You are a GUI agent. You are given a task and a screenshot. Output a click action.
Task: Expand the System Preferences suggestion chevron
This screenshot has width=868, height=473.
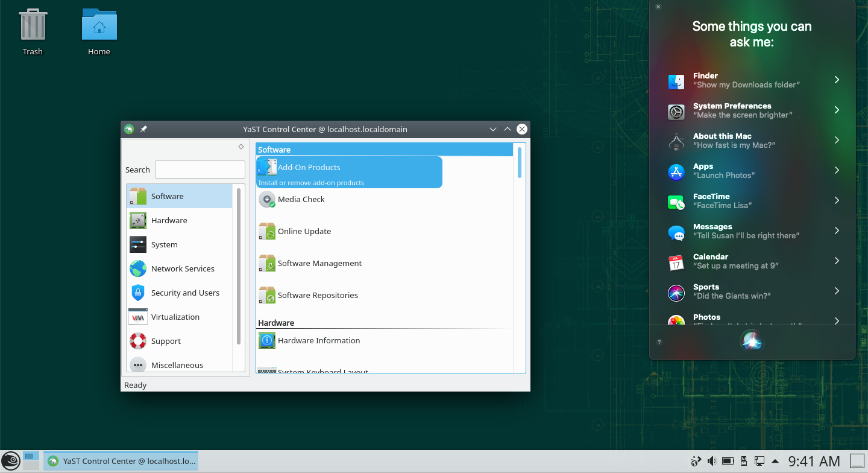837,110
